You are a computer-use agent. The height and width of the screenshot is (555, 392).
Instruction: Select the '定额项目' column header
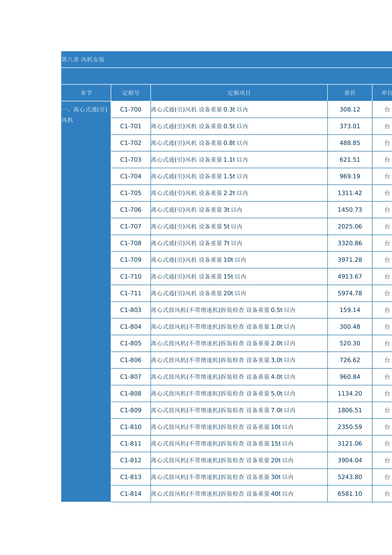tap(239, 93)
